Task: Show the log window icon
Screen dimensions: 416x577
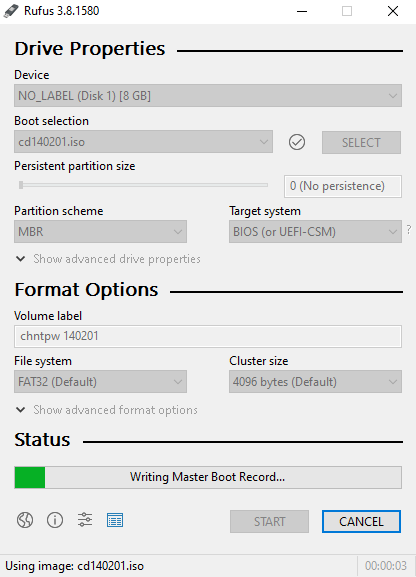Action: click(x=115, y=520)
